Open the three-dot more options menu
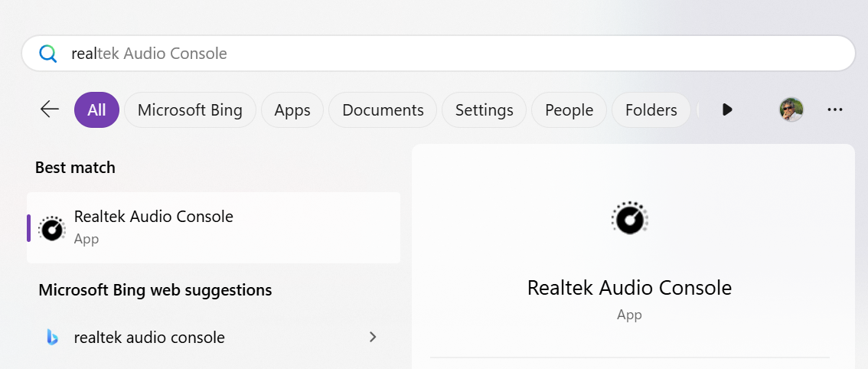 click(x=835, y=109)
